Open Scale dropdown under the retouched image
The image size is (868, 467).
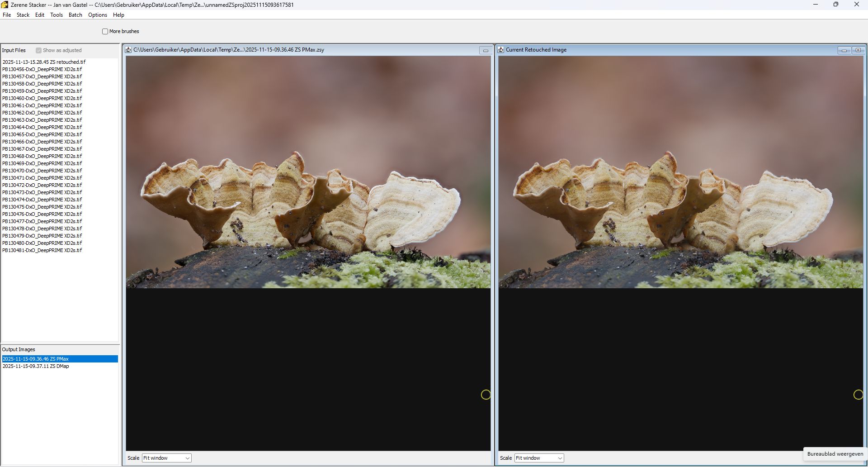point(539,458)
